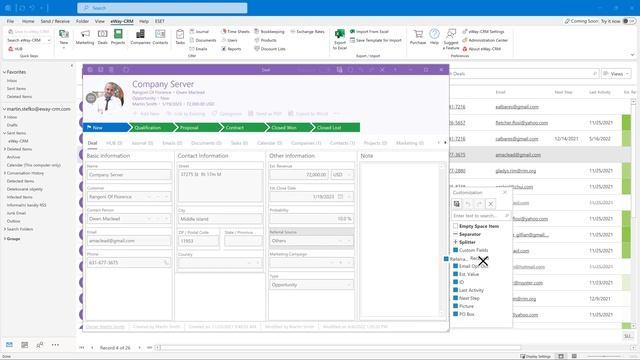Image resolution: width=640 pixels, height=360 pixels.
Task: Open eWay-CRM Settings
Action: click(x=483, y=31)
